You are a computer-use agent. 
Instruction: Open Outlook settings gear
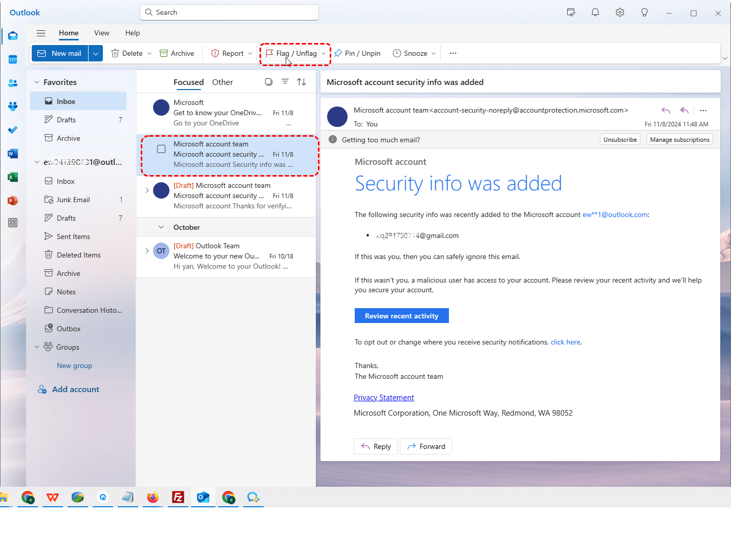coord(620,12)
